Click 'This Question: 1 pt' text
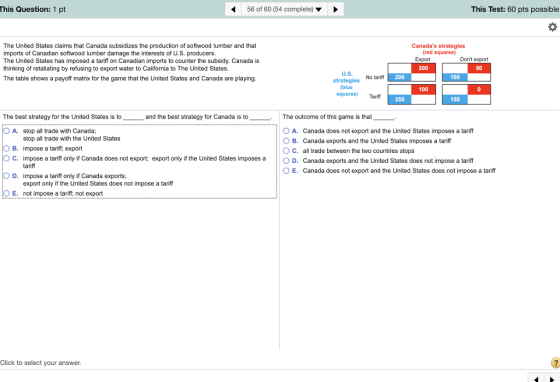The image size is (560, 382). pyautogui.click(x=32, y=9)
